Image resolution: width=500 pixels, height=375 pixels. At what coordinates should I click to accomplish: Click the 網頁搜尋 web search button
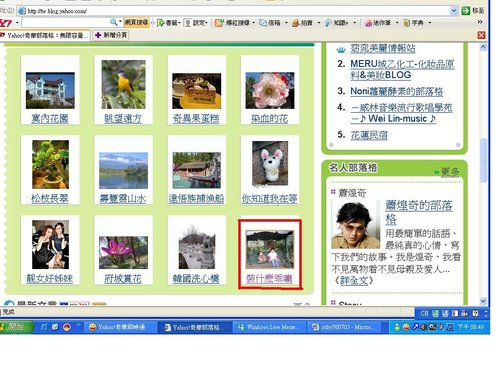[136, 22]
